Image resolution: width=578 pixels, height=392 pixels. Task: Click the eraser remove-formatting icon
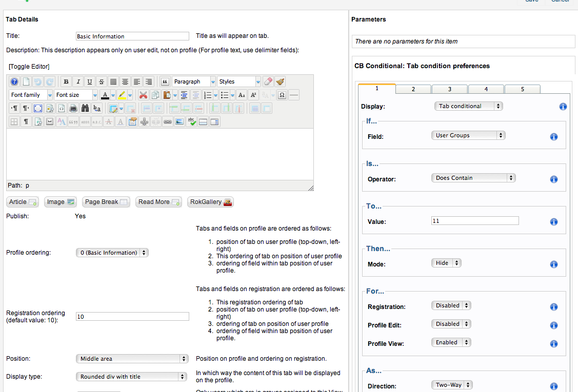[x=268, y=81]
